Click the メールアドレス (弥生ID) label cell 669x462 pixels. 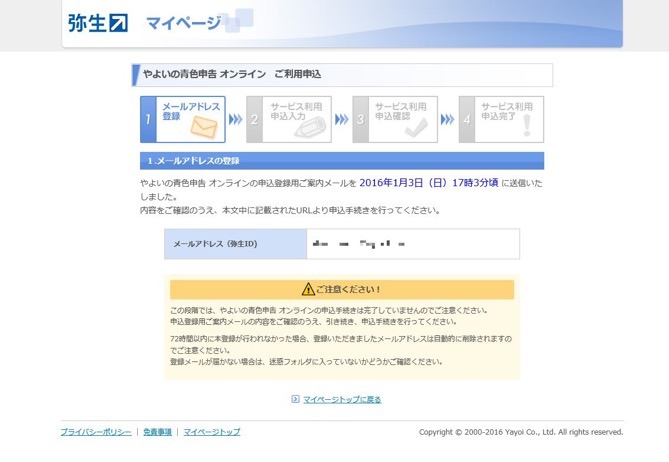[x=236, y=244]
